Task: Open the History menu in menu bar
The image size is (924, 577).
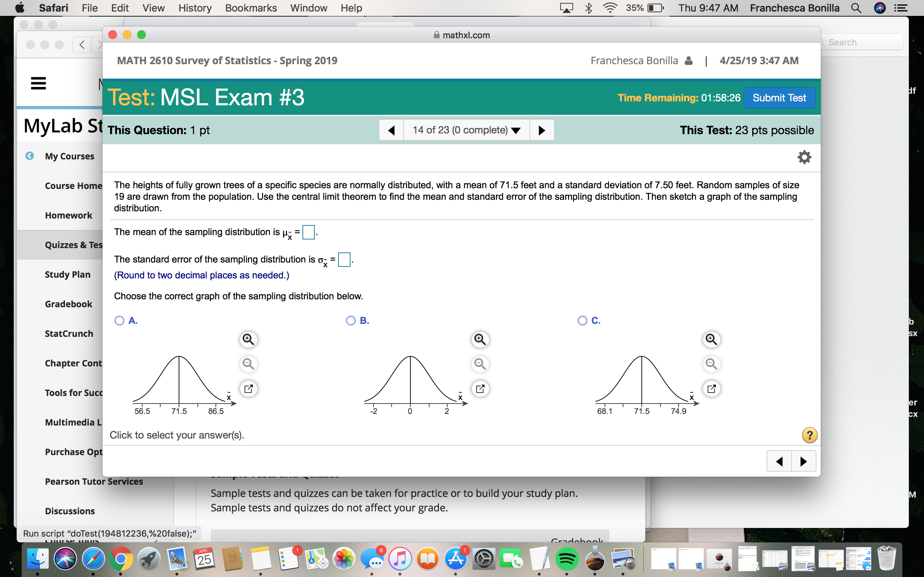Action: (195, 8)
